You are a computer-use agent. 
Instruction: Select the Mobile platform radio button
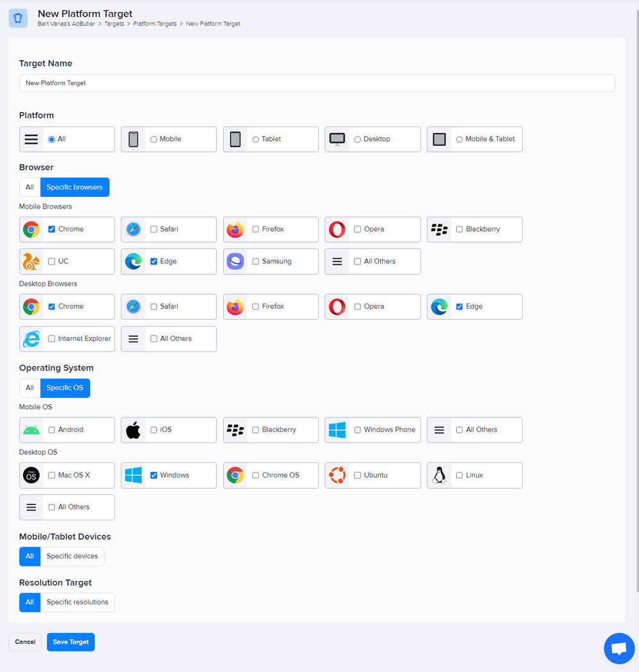click(x=153, y=139)
